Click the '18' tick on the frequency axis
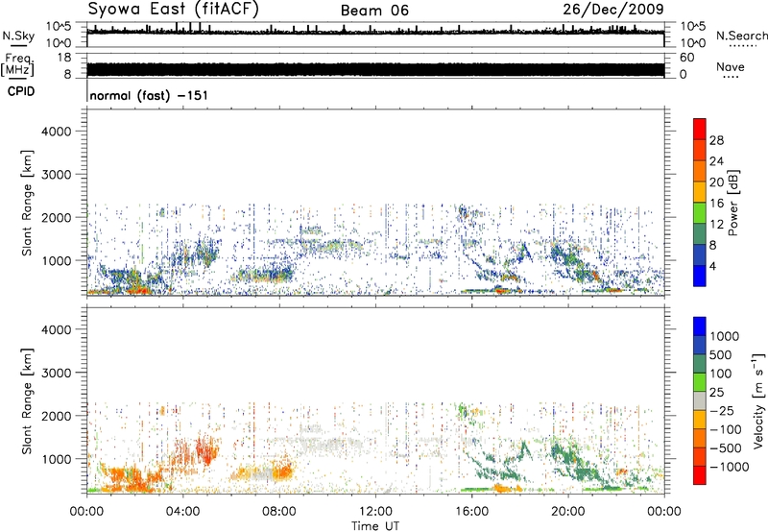 (63, 58)
